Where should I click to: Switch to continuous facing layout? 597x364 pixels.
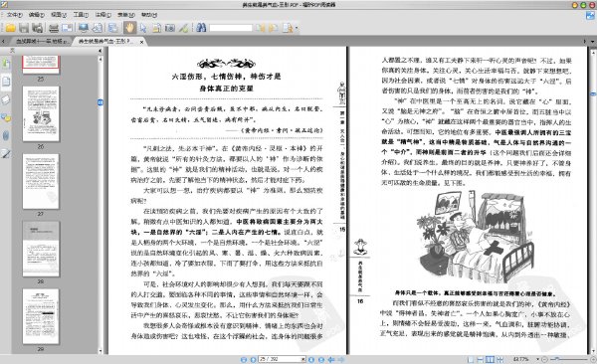click(499, 359)
